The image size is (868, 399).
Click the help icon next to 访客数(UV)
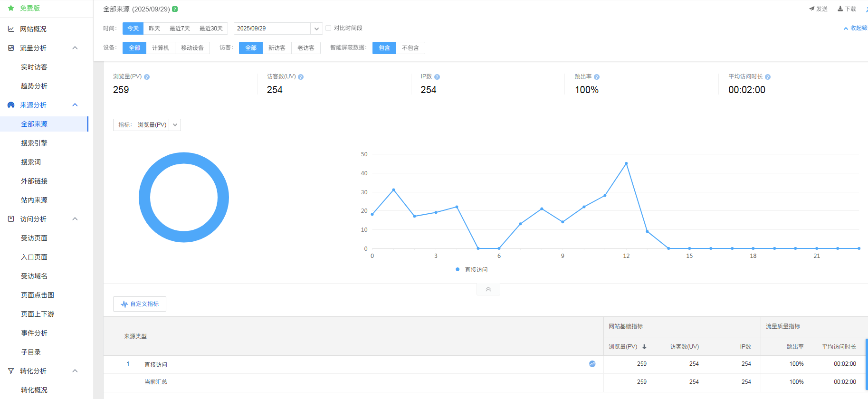click(x=301, y=77)
